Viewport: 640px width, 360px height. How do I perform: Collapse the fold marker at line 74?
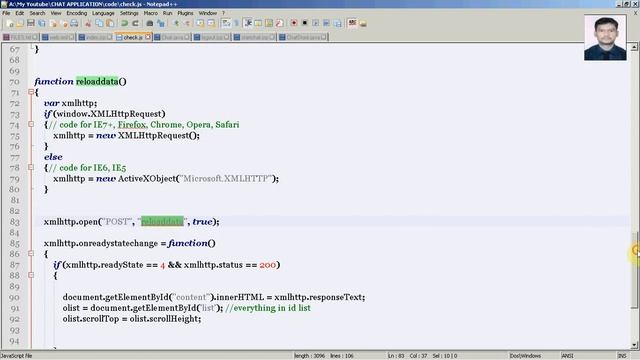(31, 124)
